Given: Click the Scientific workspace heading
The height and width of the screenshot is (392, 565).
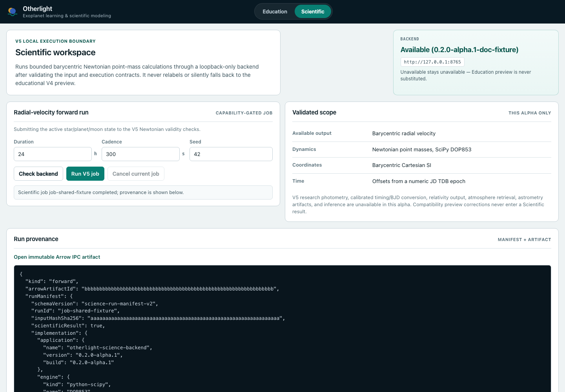Looking at the screenshot, I should 55,53.
